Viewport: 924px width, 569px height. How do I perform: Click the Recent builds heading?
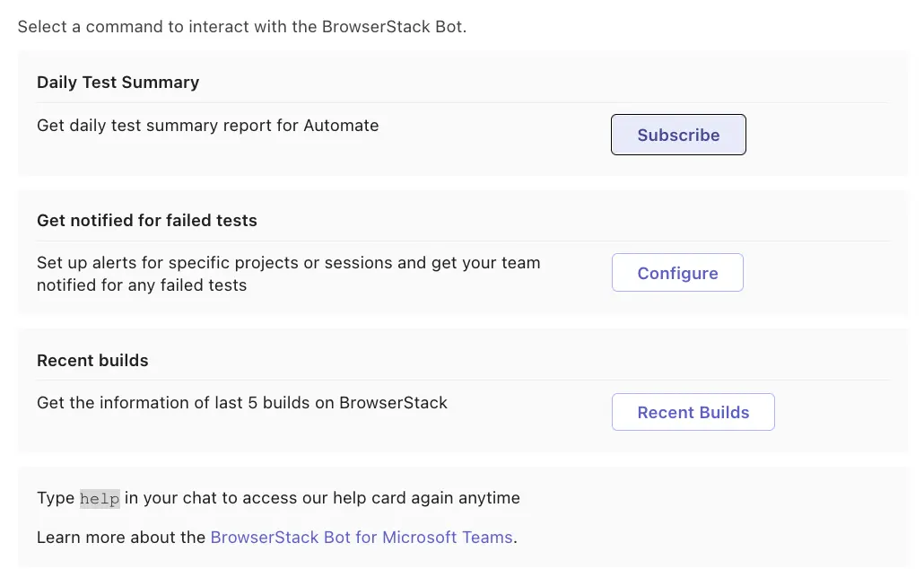click(x=92, y=360)
